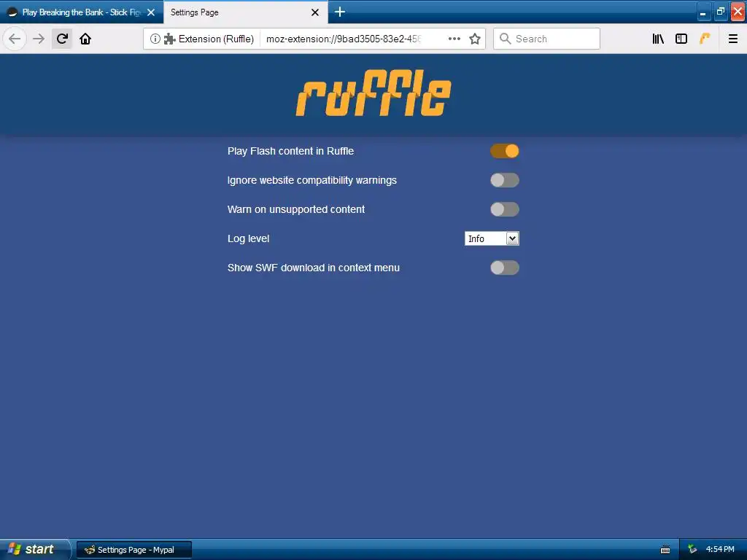The width and height of the screenshot is (747, 560).
Task: Click the Ignore website compatibility warnings label
Action: (x=312, y=180)
